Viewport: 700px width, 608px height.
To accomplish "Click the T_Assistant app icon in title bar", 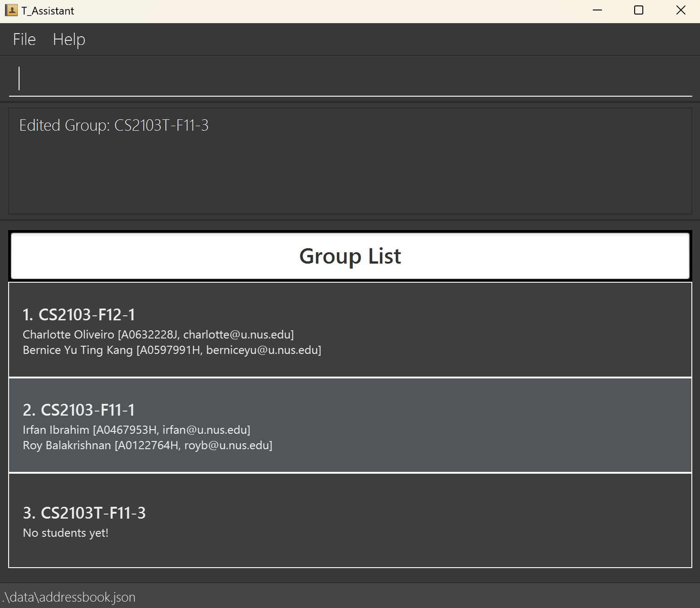I will point(11,10).
